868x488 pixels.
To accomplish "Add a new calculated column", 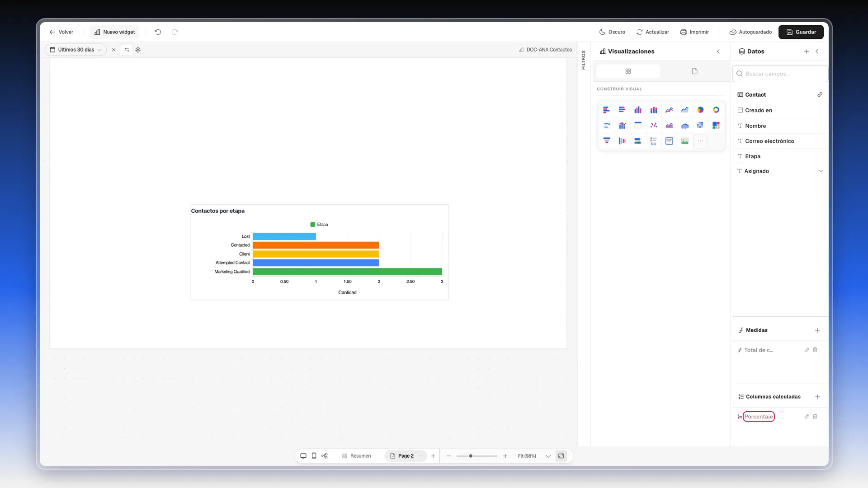I will point(817,397).
